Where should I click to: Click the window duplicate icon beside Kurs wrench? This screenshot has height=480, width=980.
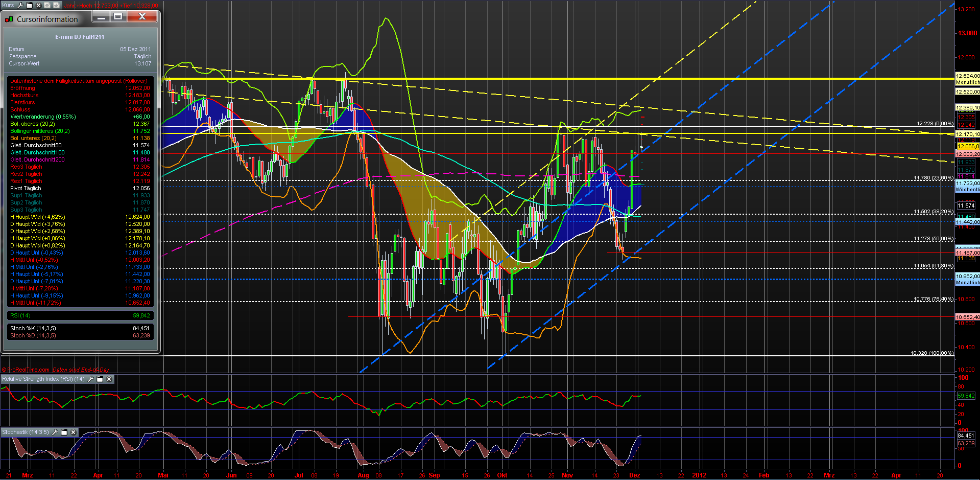click(x=29, y=5)
